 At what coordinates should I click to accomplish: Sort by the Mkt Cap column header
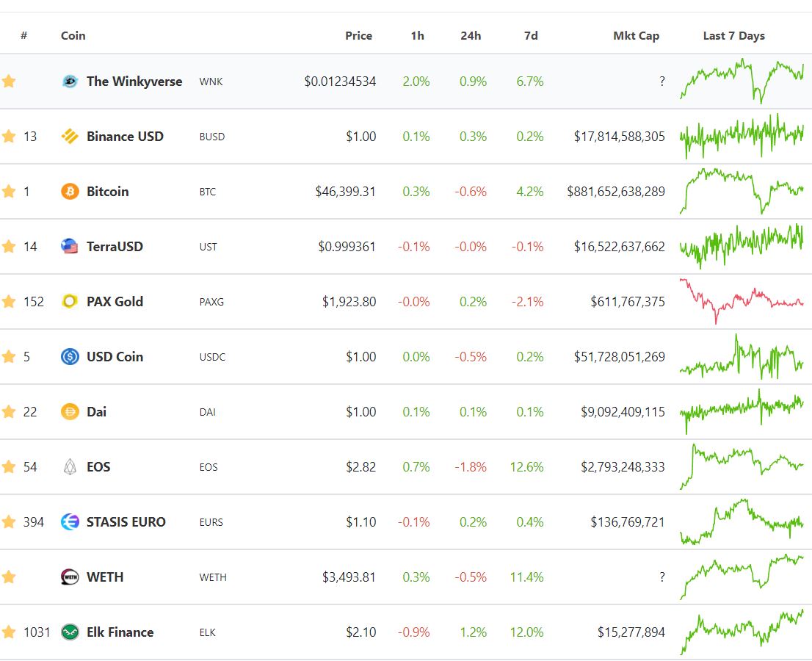pos(636,36)
